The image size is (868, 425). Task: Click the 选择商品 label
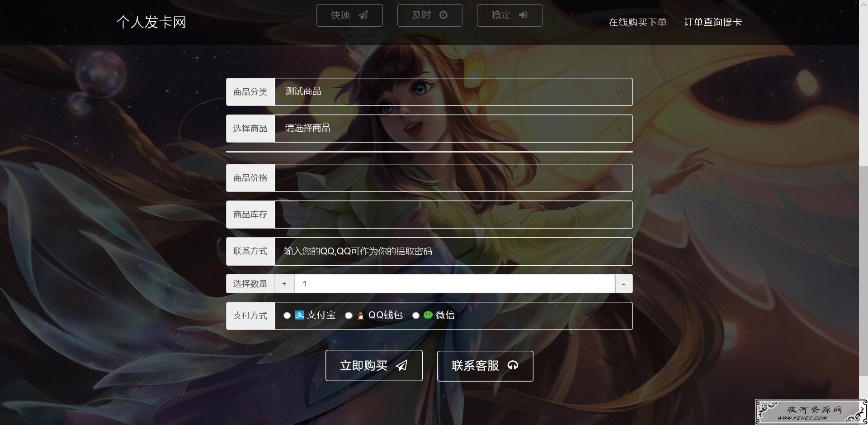tap(250, 129)
